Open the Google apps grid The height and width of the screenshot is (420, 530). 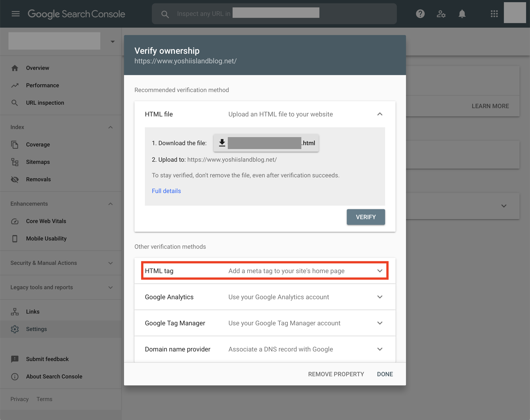click(x=494, y=14)
